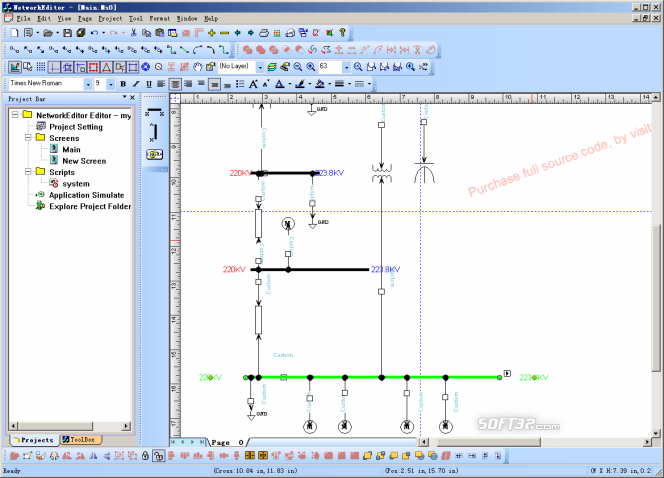Click the green left arrow icon
Viewport: 664px width, 478px height.
tap(238, 33)
